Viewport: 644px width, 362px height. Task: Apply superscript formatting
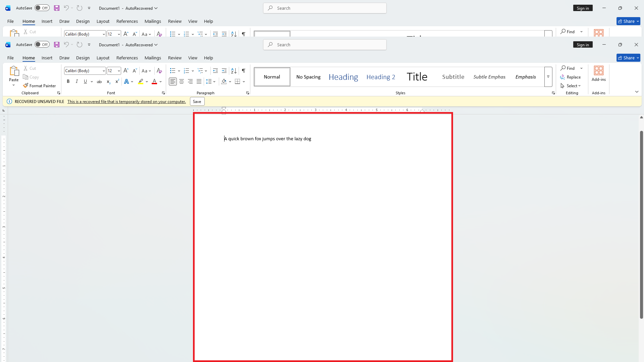pos(117,82)
